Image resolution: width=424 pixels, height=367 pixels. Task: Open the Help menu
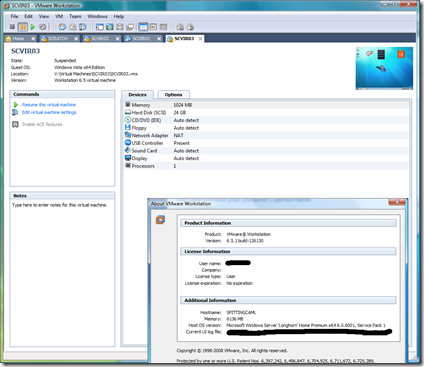point(119,16)
